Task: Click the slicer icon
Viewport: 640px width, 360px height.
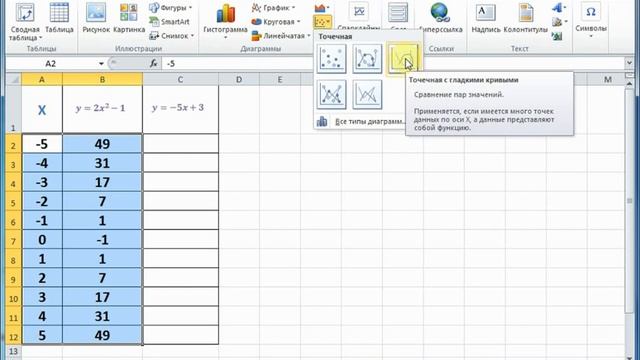Action: (x=398, y=12)
